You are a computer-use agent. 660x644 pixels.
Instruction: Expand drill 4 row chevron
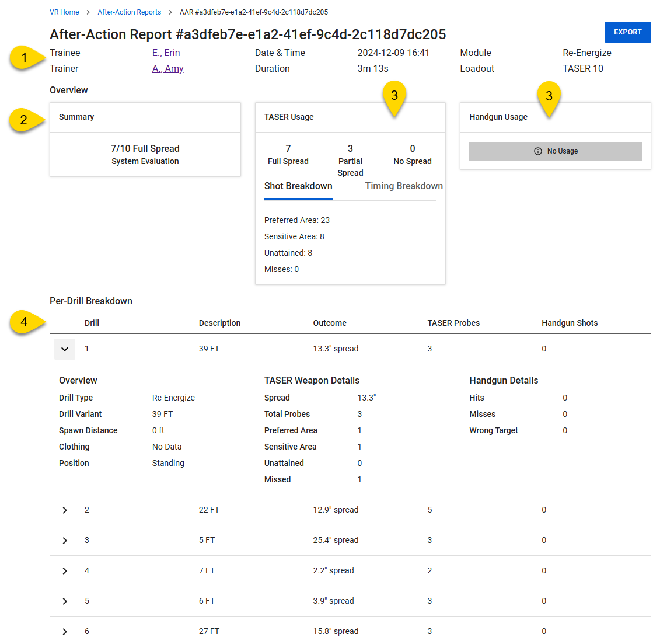(x=65, y=571)
